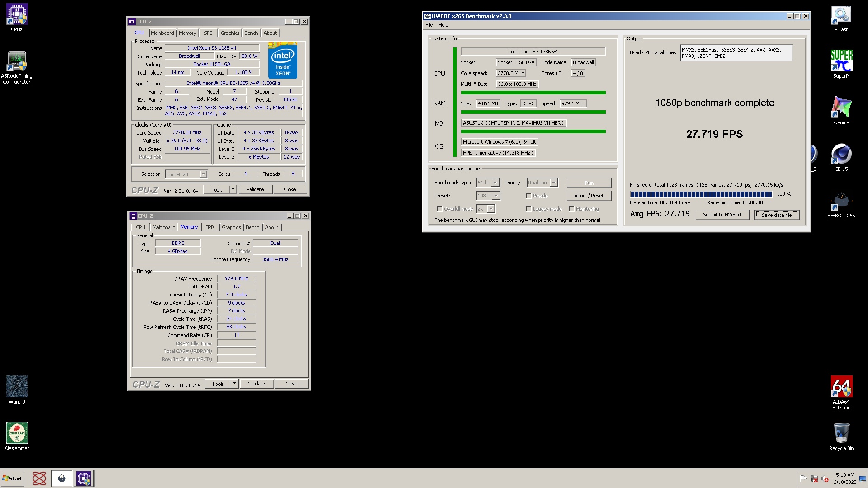The width and height of the screenshot is (868, 488).
Task: Open AIDA64 Extreme desktop icon
Action: 841,393
